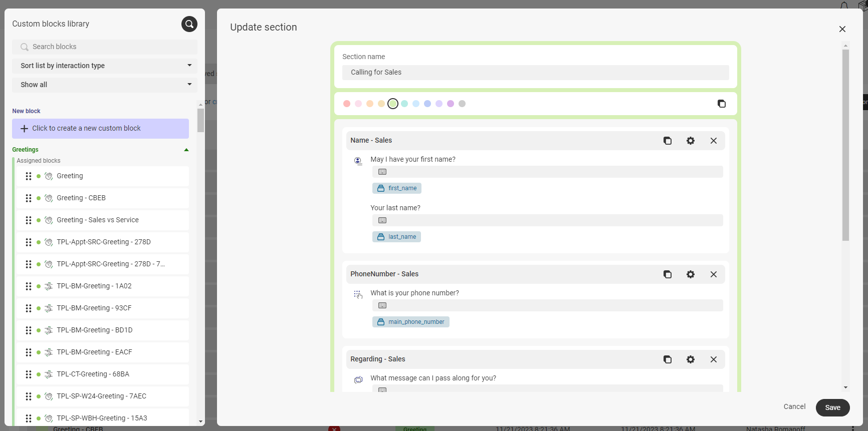The width and height of the screenshot is (868, 431).
Task: Duplicate the PhoneNumber - Sales block
Action: pyautogui.click(x=668, y=274)
